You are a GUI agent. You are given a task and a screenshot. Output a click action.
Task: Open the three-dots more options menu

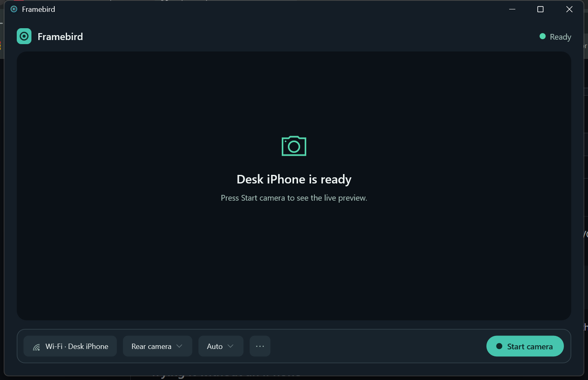coord(260,346)
